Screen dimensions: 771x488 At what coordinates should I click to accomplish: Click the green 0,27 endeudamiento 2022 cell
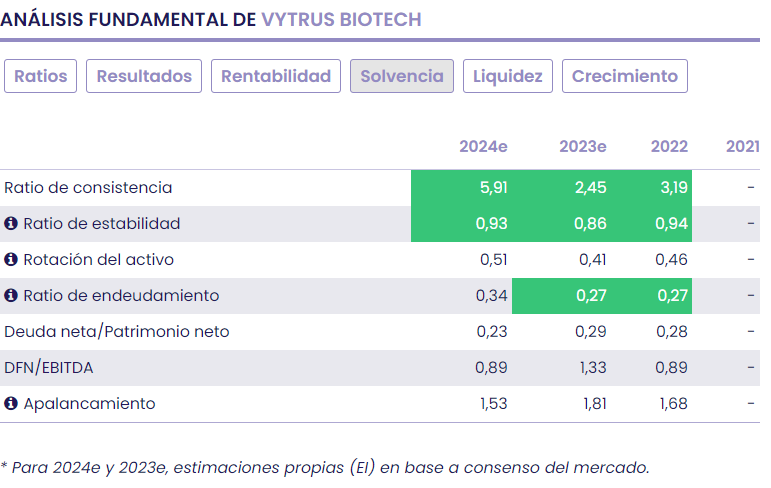[652, 296]
